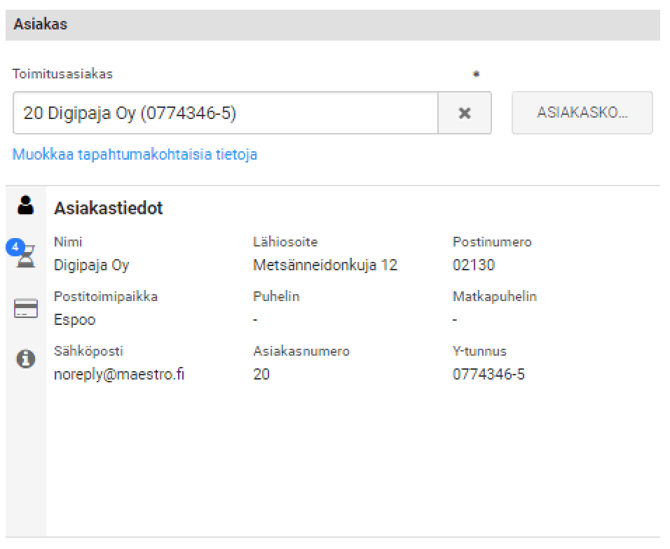Open the hourglass tab with badge 4
Screen dimensions: 670x549
coord(24,255)
